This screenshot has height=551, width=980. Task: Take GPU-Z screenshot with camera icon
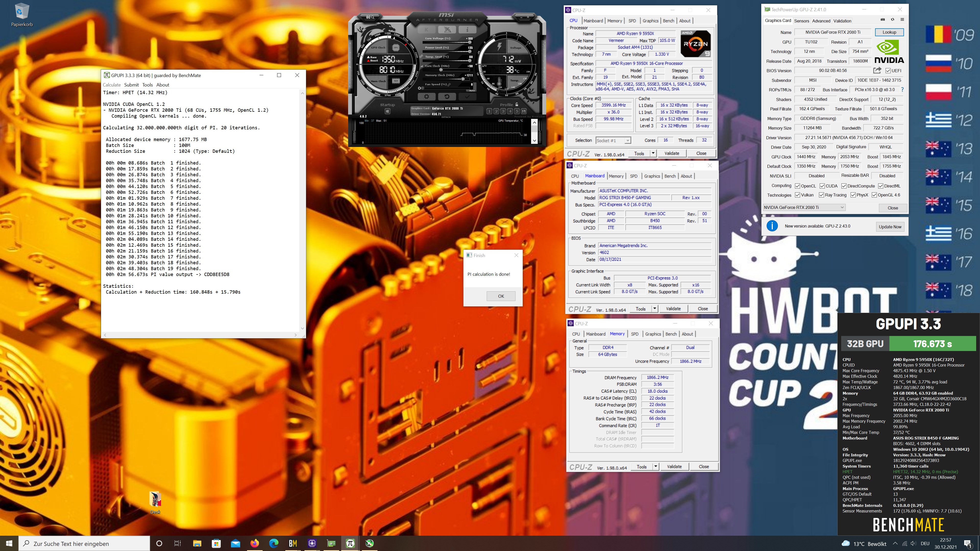(x=883, y=20)
